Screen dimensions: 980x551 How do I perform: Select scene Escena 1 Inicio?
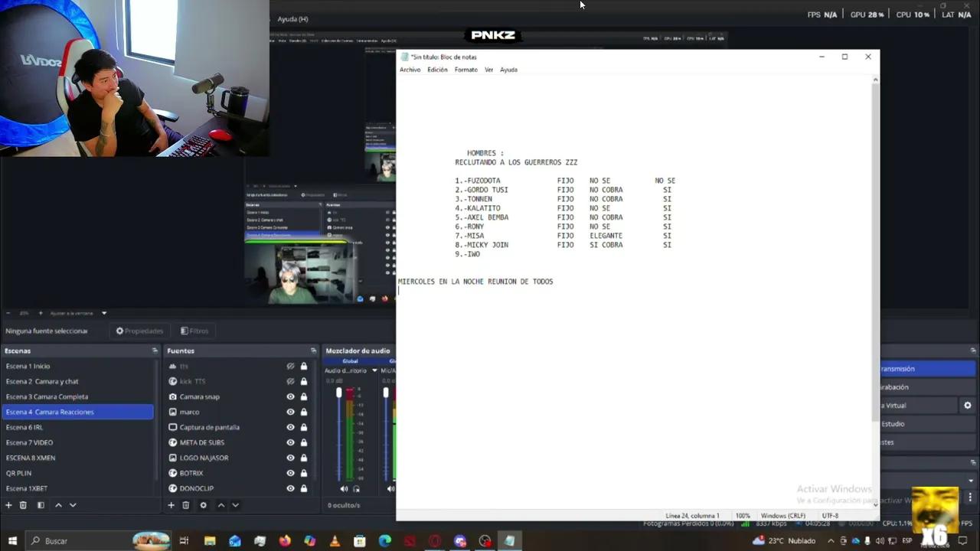77,366
